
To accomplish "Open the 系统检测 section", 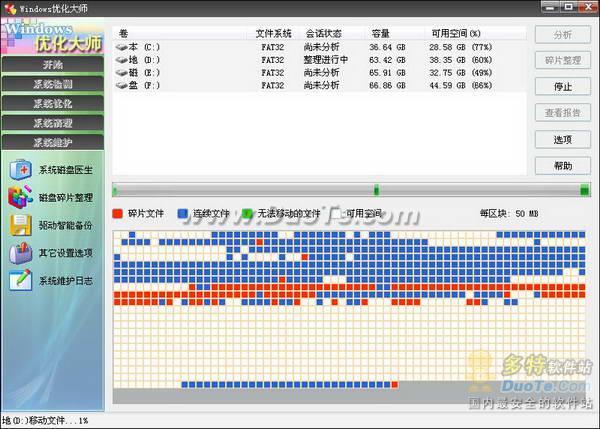I will point(53,84).
